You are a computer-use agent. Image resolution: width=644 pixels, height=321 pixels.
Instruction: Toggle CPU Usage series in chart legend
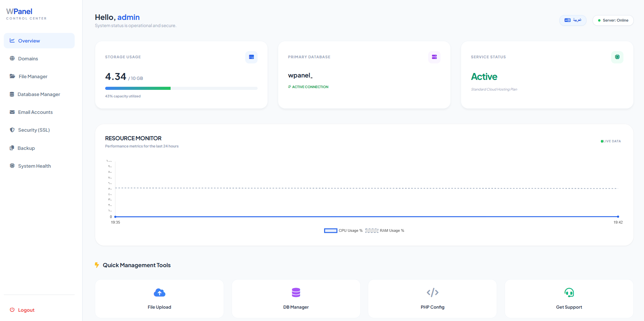tap(343, 230)
